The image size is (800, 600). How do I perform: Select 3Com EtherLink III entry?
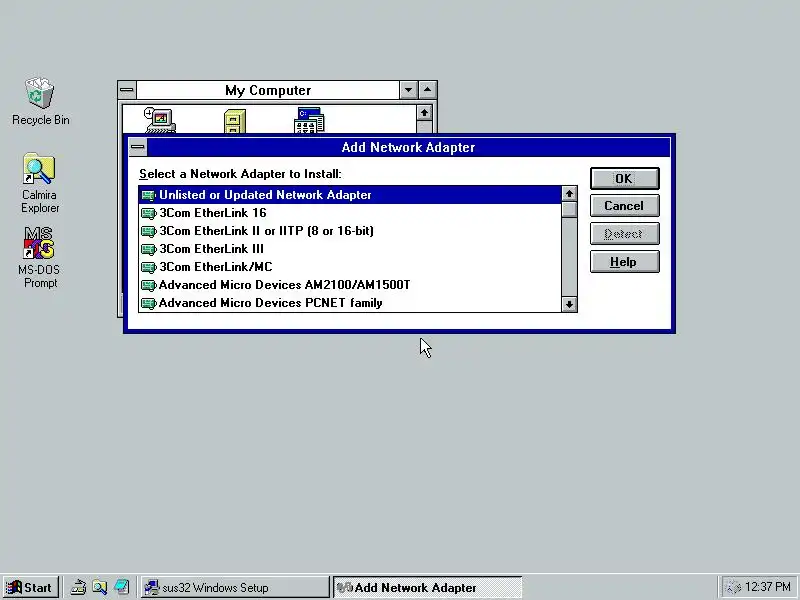(x=350, y=249)
